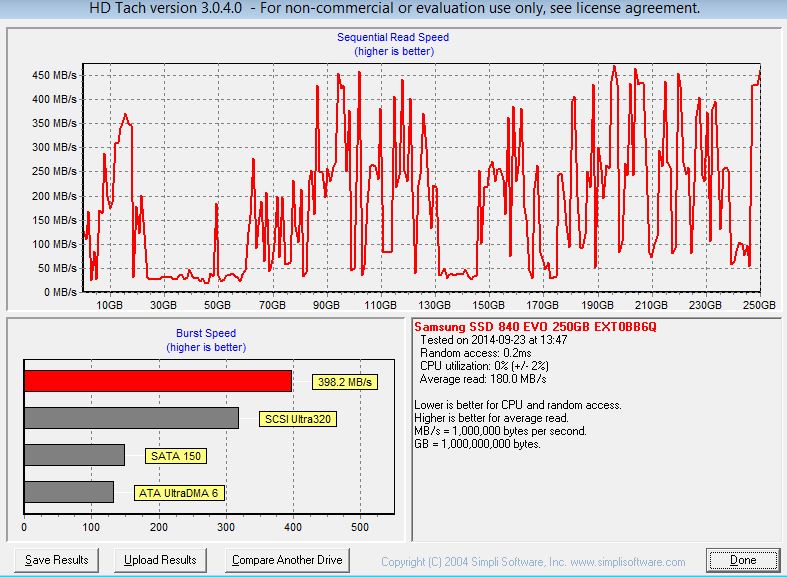
Task: Select the gray SCSI Ultra320 bar
Action: (132, 418)
